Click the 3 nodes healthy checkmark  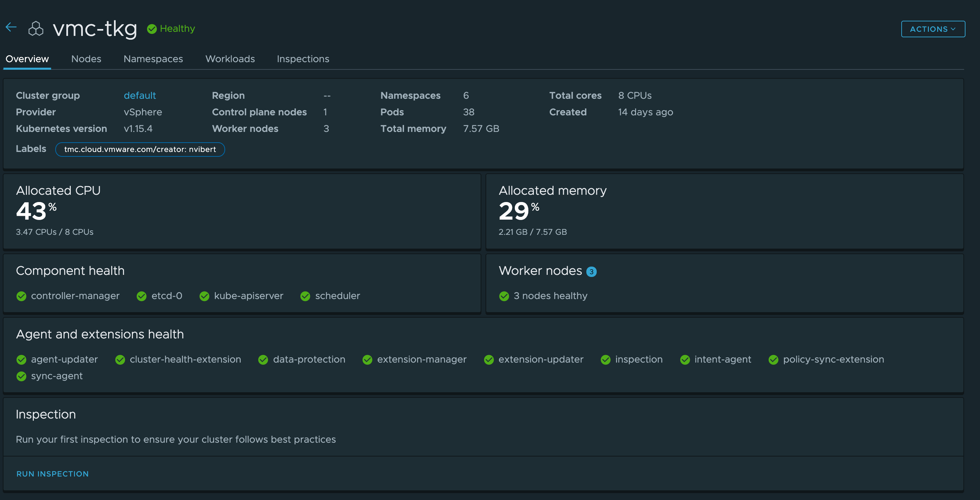coord(504,296)
